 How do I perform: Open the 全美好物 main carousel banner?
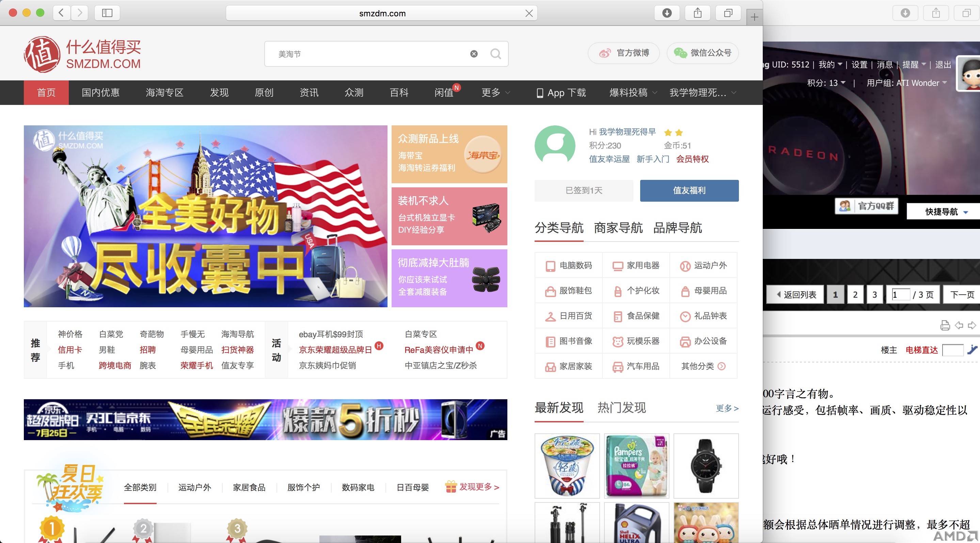click(205, 216)
